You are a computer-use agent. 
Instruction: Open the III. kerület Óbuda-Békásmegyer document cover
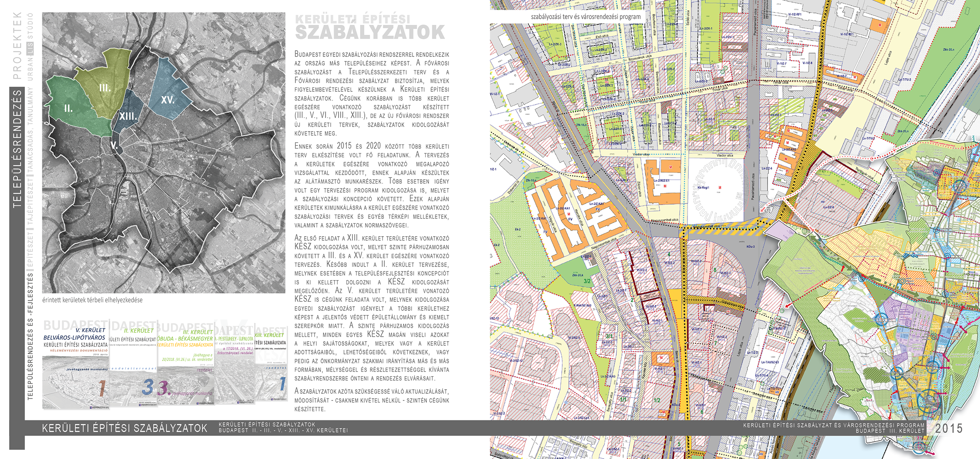point(186,364)
